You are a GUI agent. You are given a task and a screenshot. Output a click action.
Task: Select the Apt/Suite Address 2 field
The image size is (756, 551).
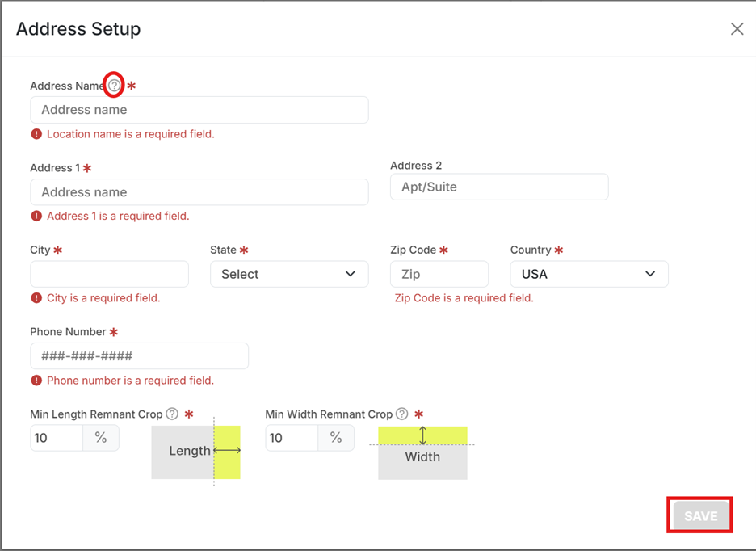[x=498, y=187]
